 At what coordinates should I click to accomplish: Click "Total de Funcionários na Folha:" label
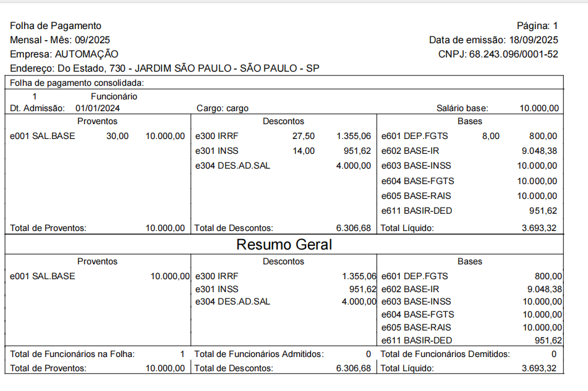tap(72, 354)
